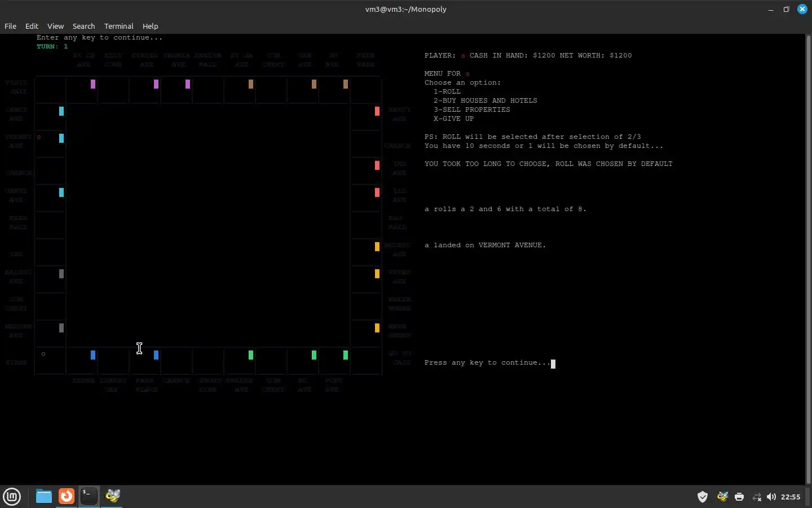Select the Terminal taskbar icon
812x508 pixels.
click(x=89, y=496)
